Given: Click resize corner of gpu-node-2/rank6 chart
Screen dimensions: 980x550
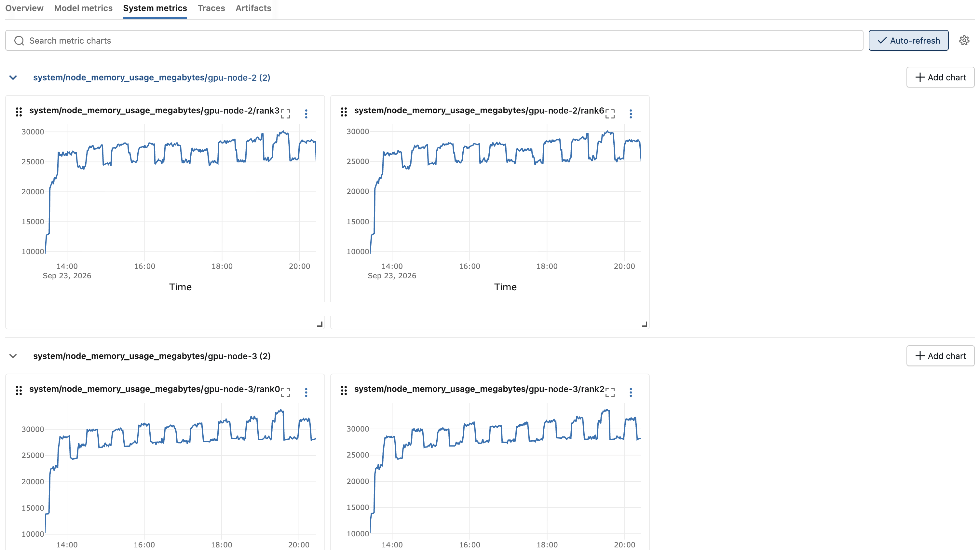Looking at the screenshot, I should click(x=645, y=324).
